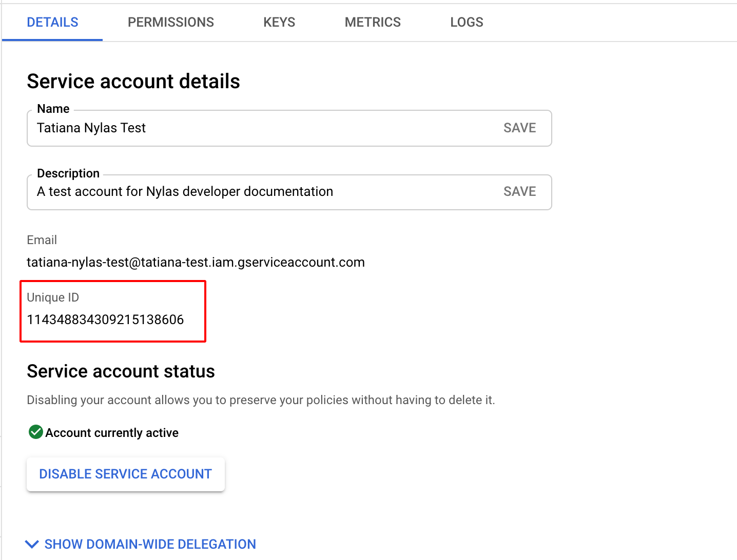The width and height of the screenshot is (737, 560).
Task: Click the Account currently active label
Action: (111, 432)
